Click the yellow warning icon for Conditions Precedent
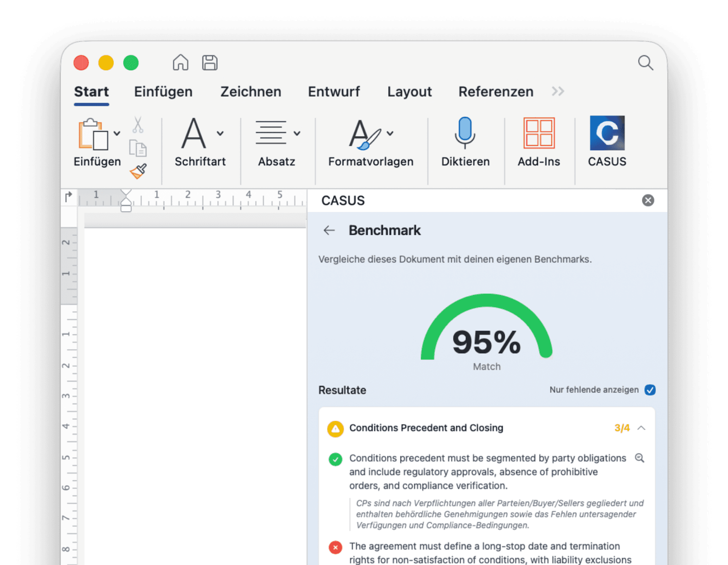 pos(335,429)
